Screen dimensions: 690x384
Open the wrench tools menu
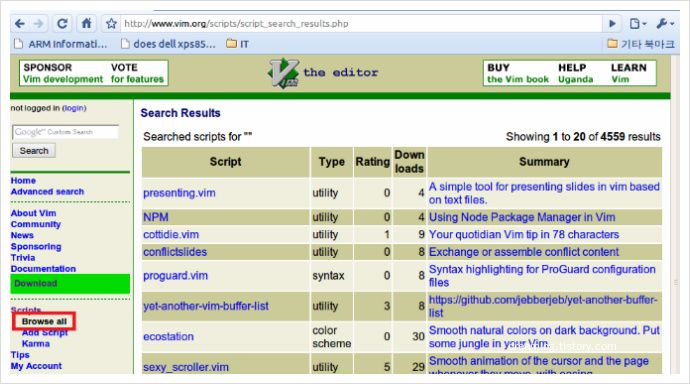click(x=665, y=23)
